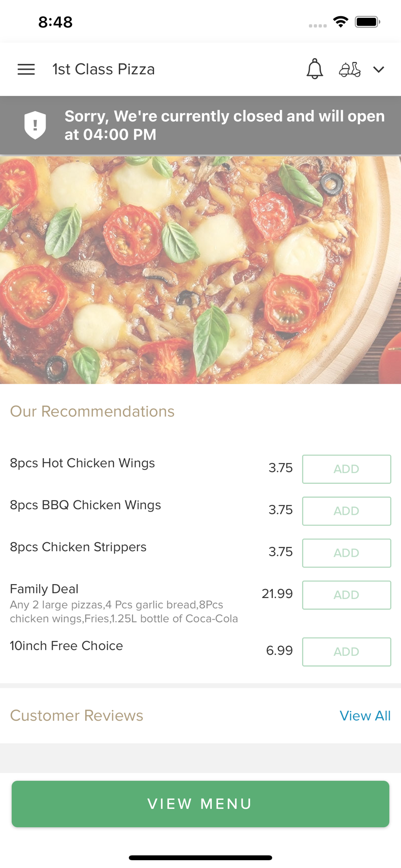Tap the pizza hero image
The image size is (401, 868).
click(200, 270)
